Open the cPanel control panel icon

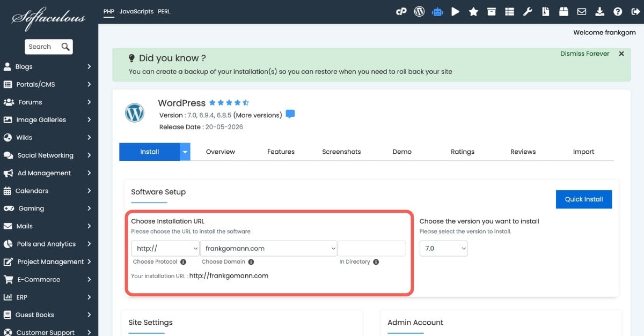pos(401,11)
